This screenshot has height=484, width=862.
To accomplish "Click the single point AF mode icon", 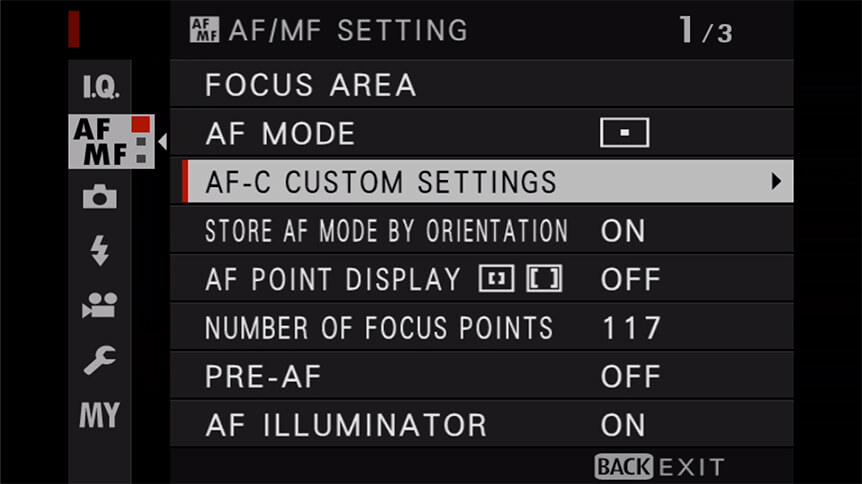I will click(624, 133).
